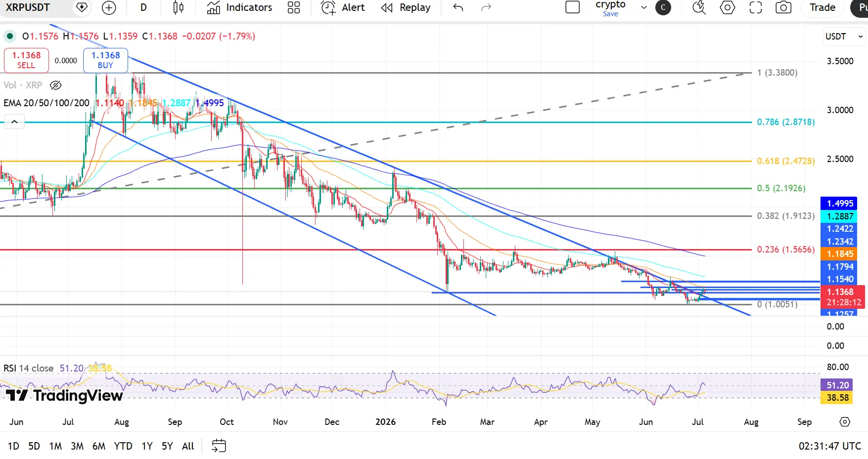Open the candlestick chart type selector
The width and height of the screenshot is (868, 459).
[179, 7]
